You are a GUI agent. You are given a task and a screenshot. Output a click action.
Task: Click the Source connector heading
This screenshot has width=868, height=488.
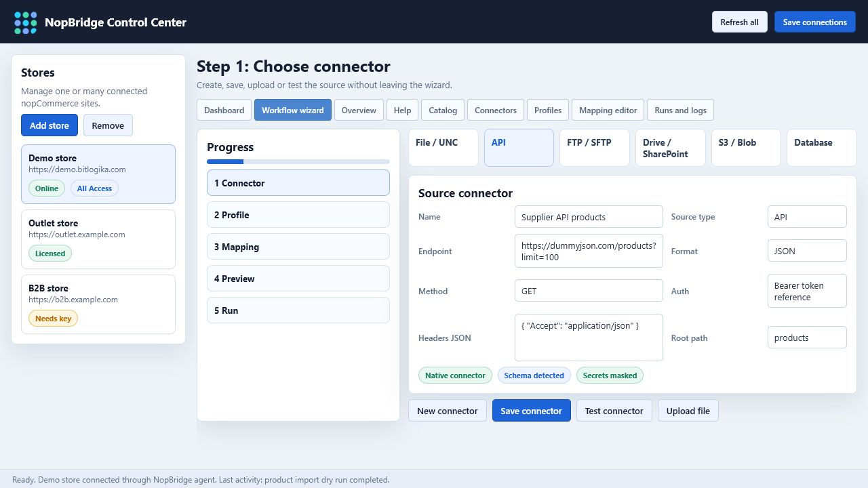465,193
